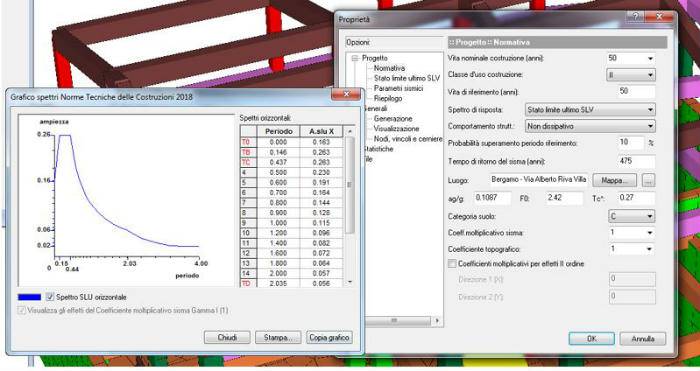Screen dimensions: 700x371
Task: Open the Categoria suolo dropdown
Action: click(632, 217)
